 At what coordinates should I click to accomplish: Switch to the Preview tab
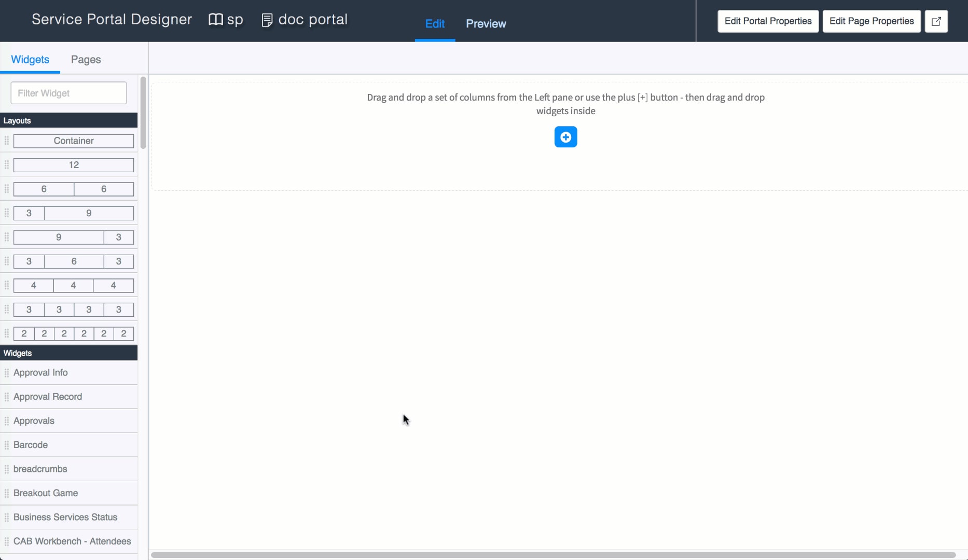point(486,23)
